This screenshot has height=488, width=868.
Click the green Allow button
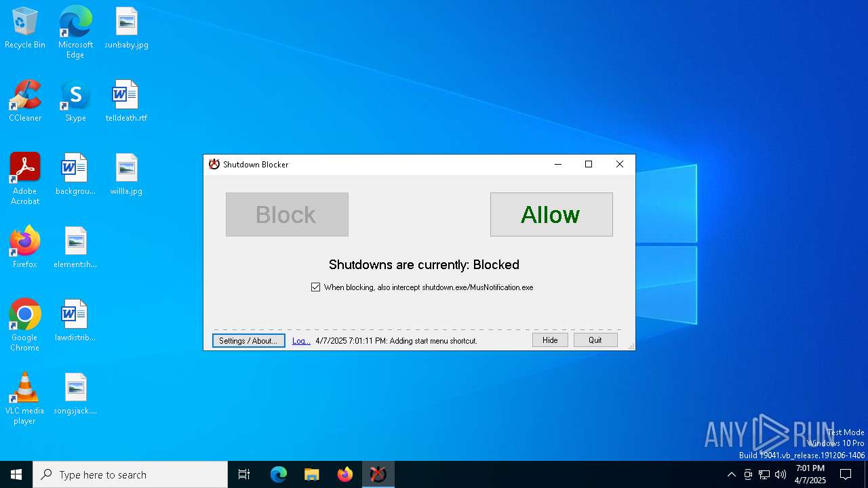(551, 214)
